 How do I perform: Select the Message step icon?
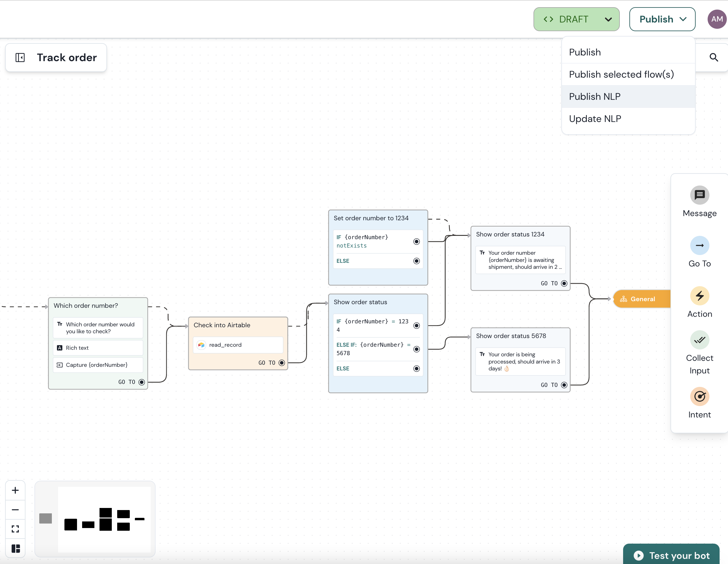(x=699, y=195)
